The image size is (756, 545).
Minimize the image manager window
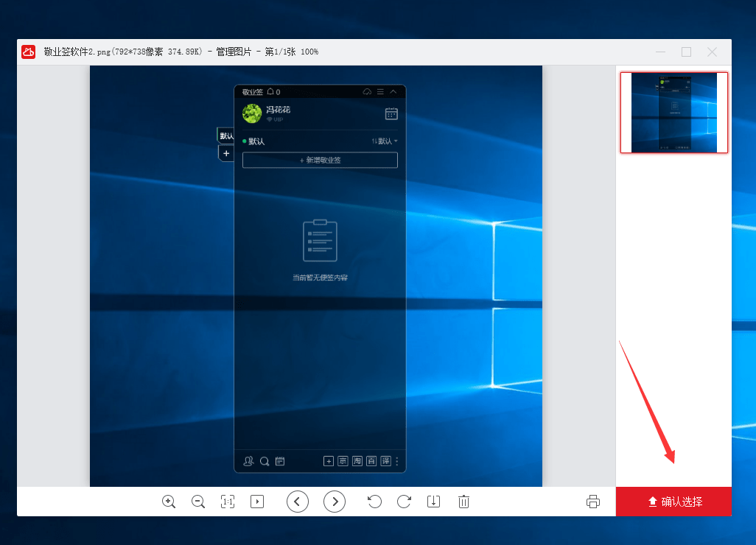[661, 52]
